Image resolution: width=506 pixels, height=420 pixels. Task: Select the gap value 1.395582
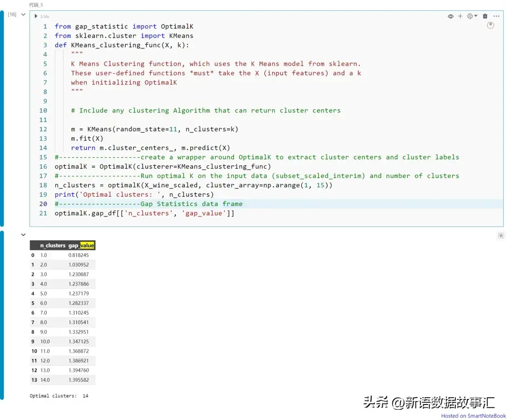click(x=78, y=380)
